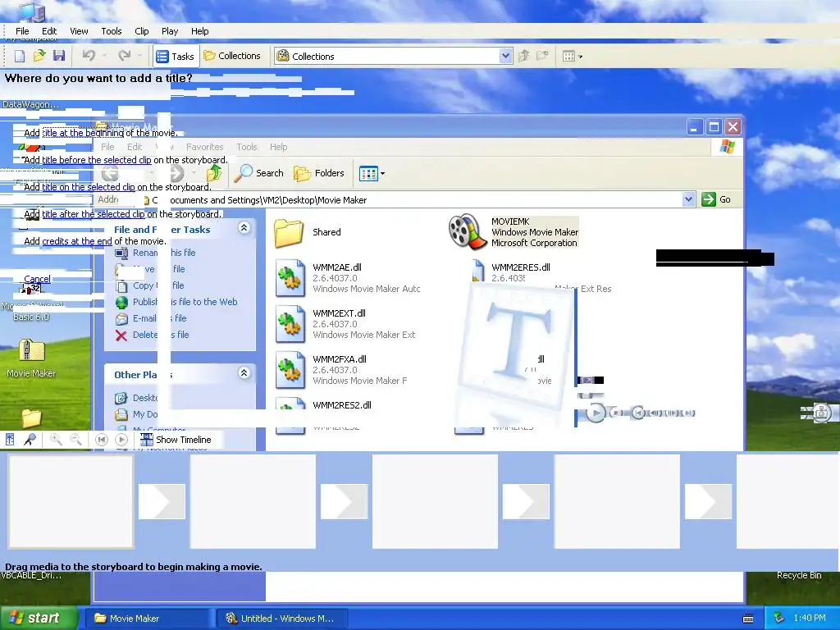Image resolution: width=840 pixels, height=630 pixels.
Task: Click the Up folder icon in Explorer toolbar
Action: tap(214, 173)
